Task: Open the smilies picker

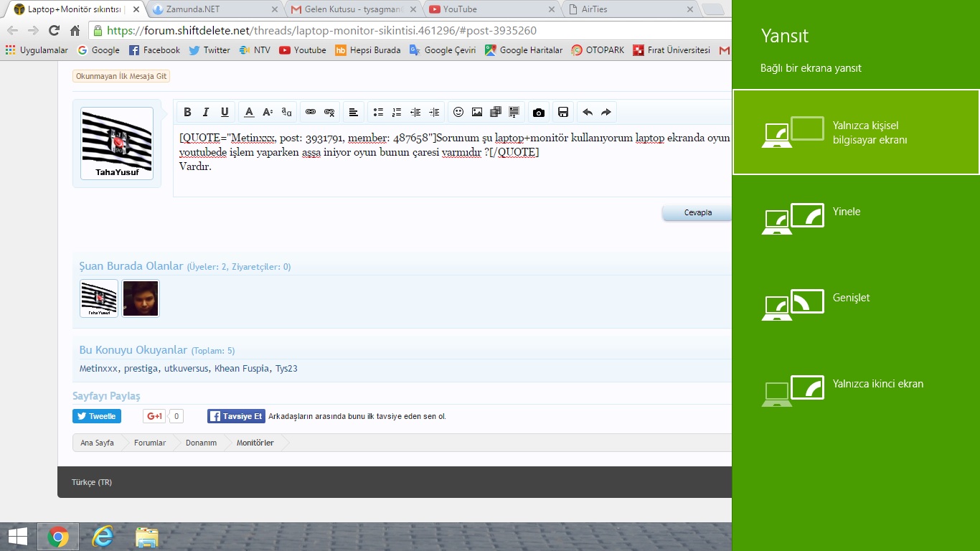Action: 458,112
